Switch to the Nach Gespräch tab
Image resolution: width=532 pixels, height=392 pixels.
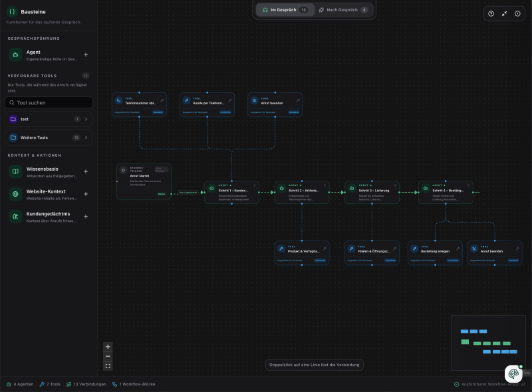[343, 10]
